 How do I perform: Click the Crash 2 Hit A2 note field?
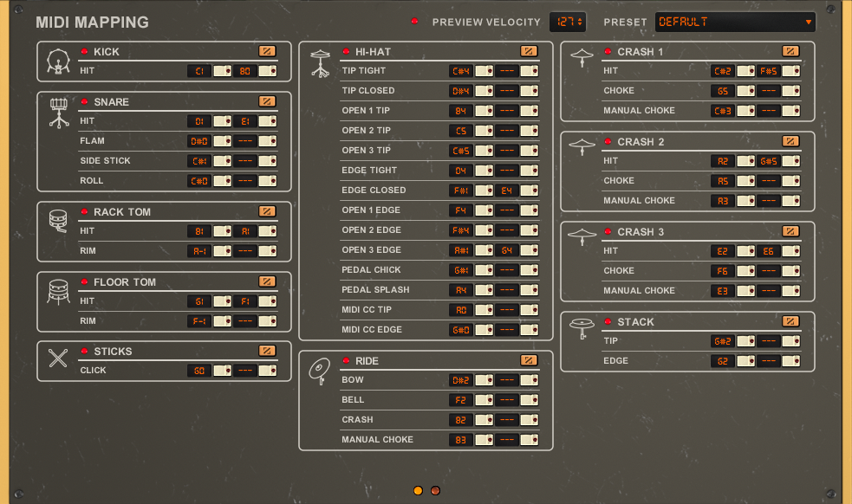point(721,161)
